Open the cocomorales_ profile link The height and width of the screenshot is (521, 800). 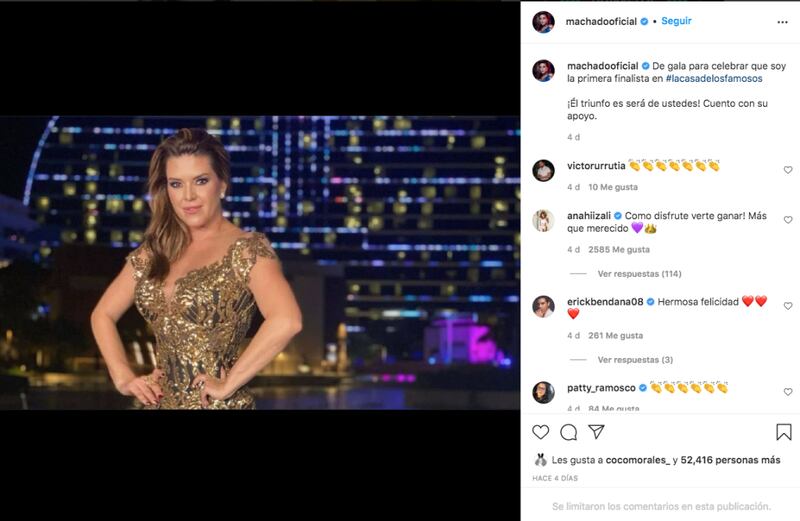(638, 460)
